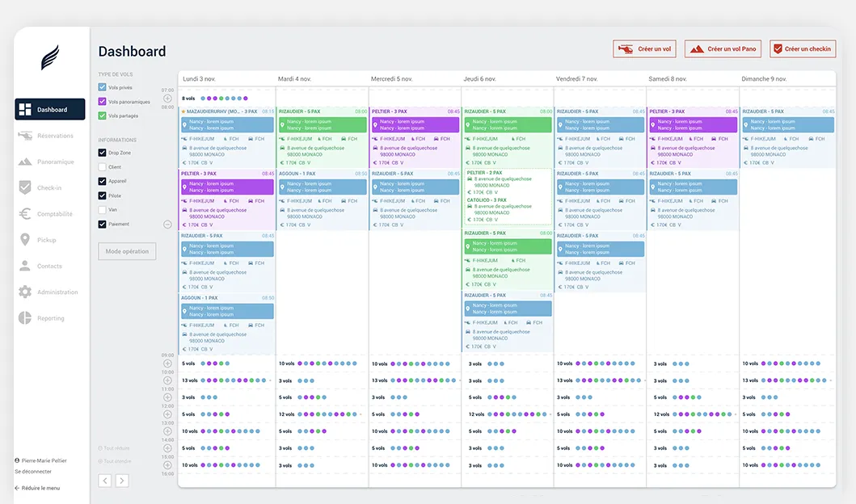Click the euro icon for Comptabilité

point(25,214)
